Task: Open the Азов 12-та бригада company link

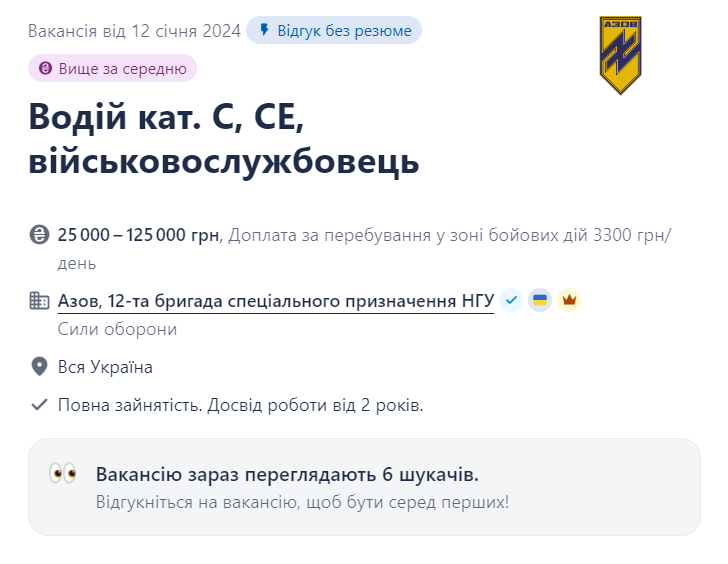Action: 276,300
